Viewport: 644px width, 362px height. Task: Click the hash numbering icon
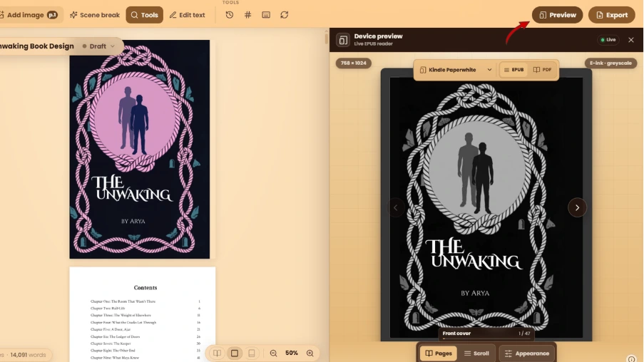247,15
